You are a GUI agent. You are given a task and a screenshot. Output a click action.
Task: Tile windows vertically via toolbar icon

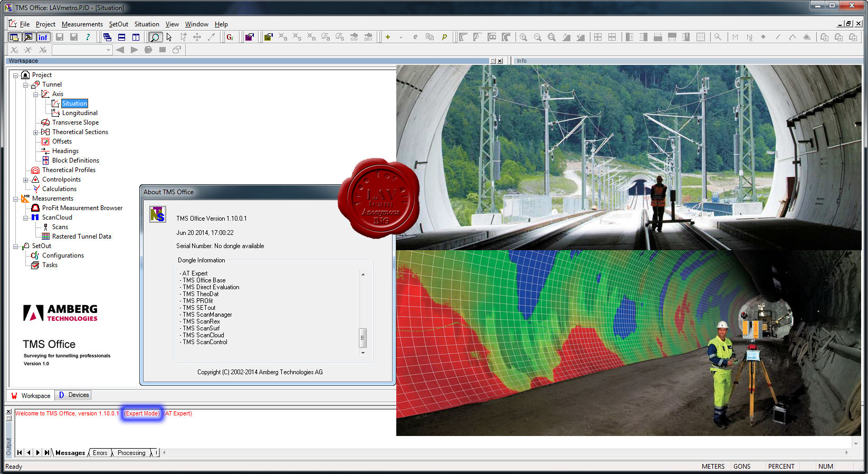[136, 37]
